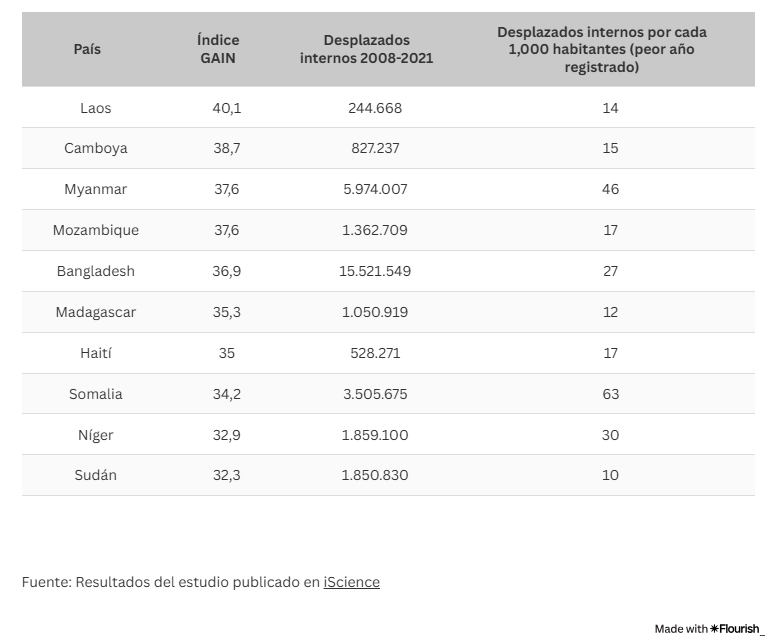
Task: Open the iScience source link
Action: (x=351, y=582)
